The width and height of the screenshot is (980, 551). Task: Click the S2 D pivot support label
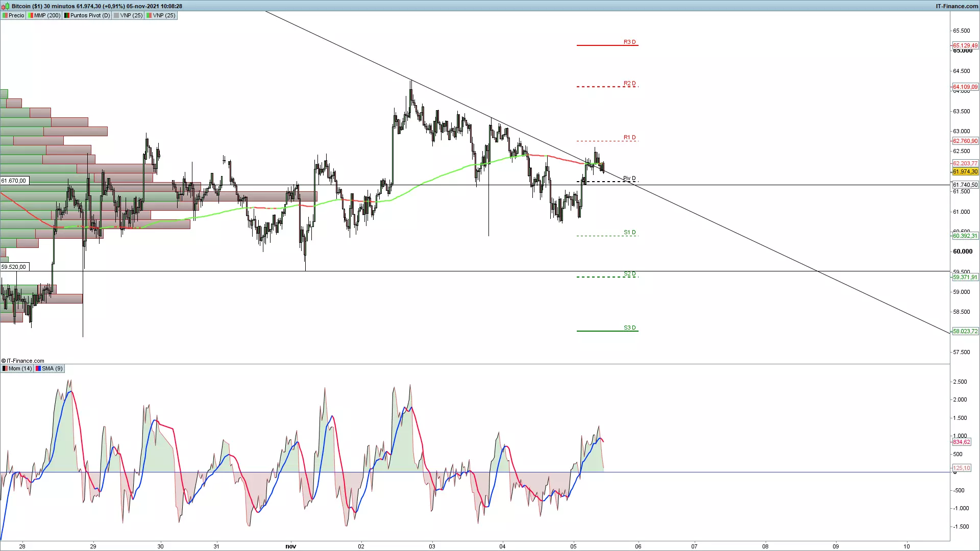pos(630,273)
